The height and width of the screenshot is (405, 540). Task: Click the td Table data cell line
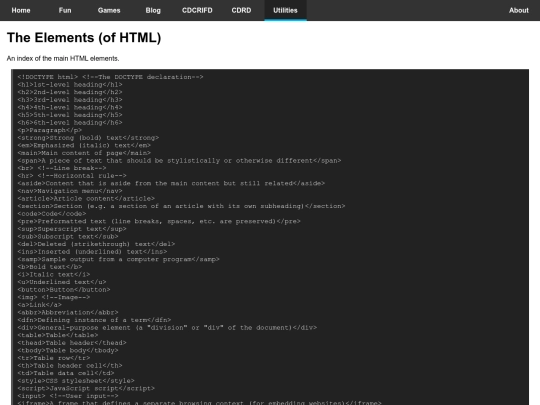click(x=66, y=373)
